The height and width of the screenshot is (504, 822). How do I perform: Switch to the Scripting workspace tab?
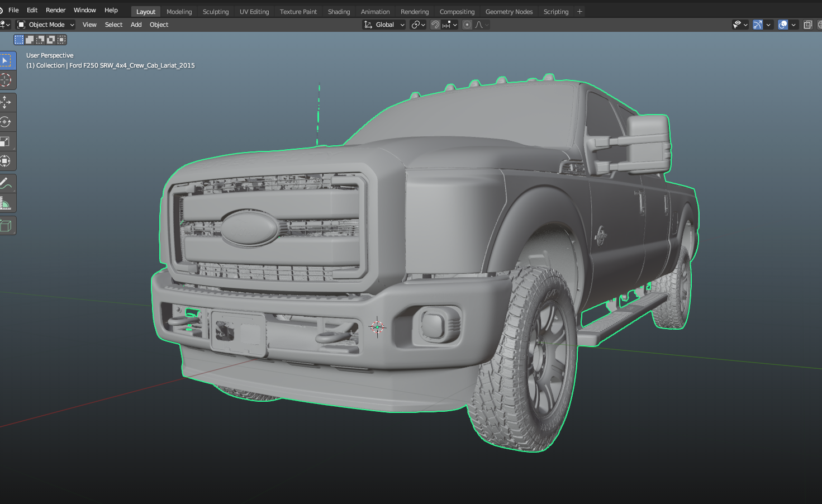tap(556, 12)
